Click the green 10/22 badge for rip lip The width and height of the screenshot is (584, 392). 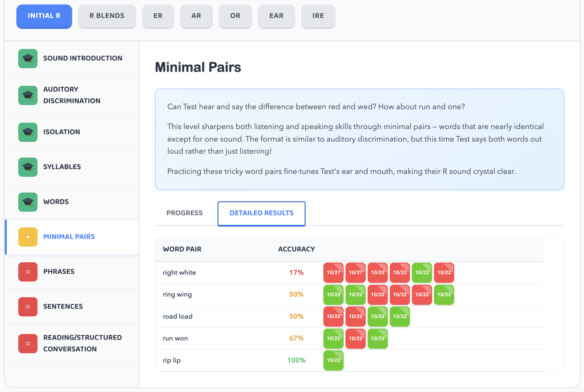[333, 360]
